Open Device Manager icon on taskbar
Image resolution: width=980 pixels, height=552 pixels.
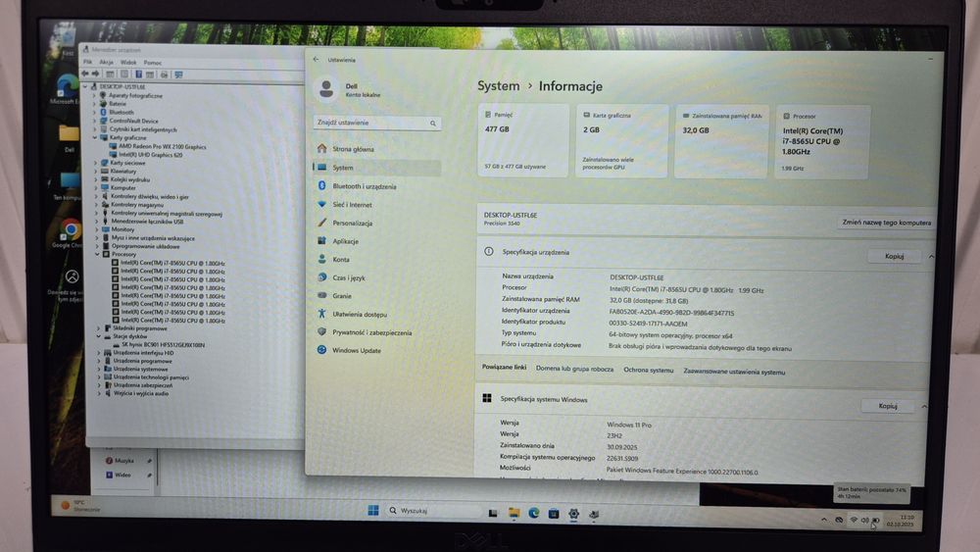point(594,514)
